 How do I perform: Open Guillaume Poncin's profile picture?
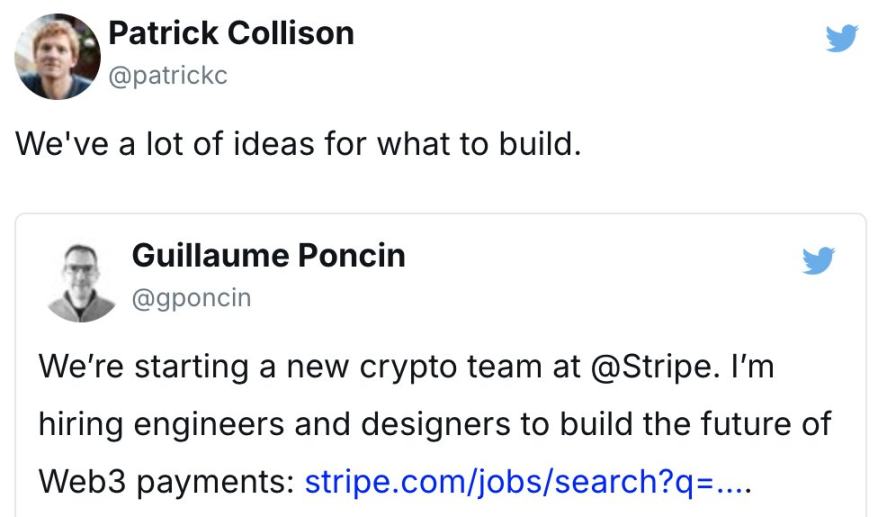82,280
